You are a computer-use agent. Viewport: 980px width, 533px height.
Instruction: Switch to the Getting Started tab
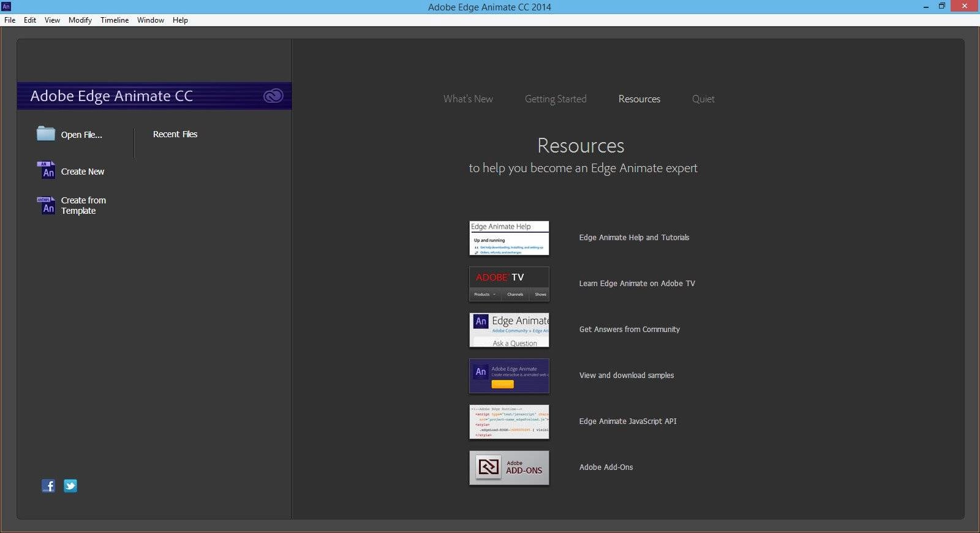pyautogui.click(x=556, y=99)
